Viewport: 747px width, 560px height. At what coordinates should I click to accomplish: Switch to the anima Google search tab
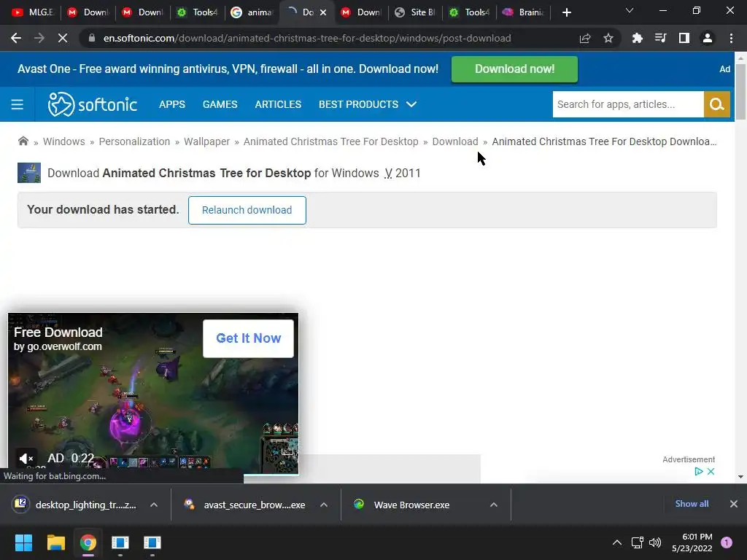click(x=252, y=12)
